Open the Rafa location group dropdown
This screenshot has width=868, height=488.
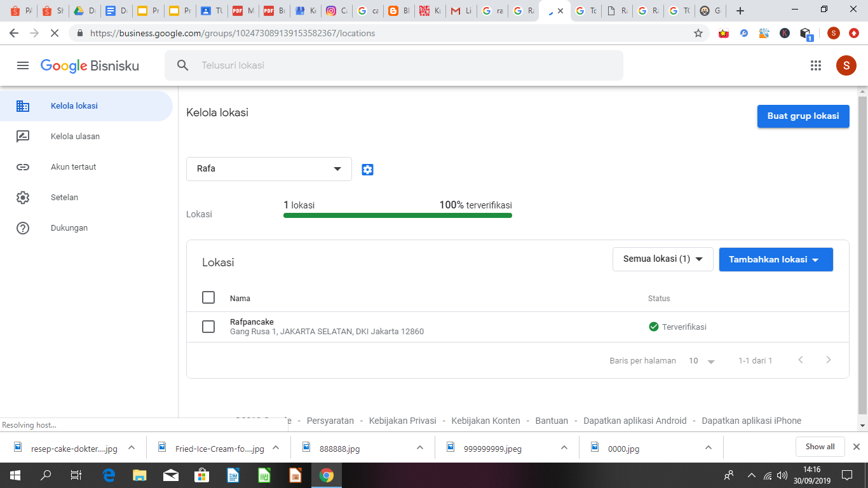tap(269, 169)
